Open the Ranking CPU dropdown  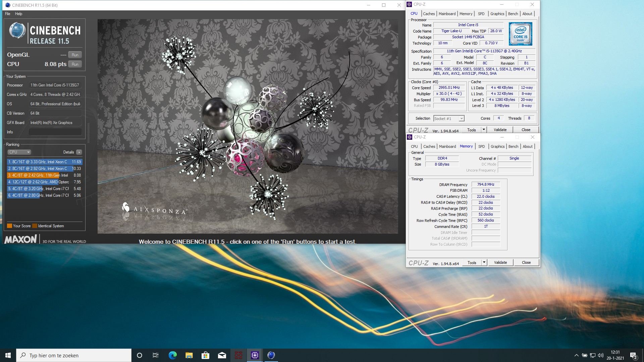[x=19, y=152]
